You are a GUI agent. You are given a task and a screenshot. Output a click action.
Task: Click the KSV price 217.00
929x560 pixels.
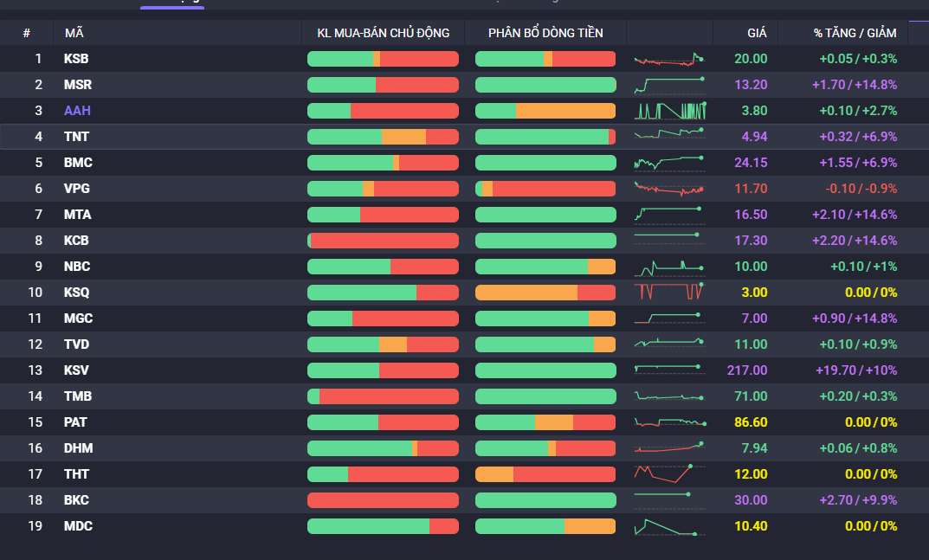coord(747,370)
